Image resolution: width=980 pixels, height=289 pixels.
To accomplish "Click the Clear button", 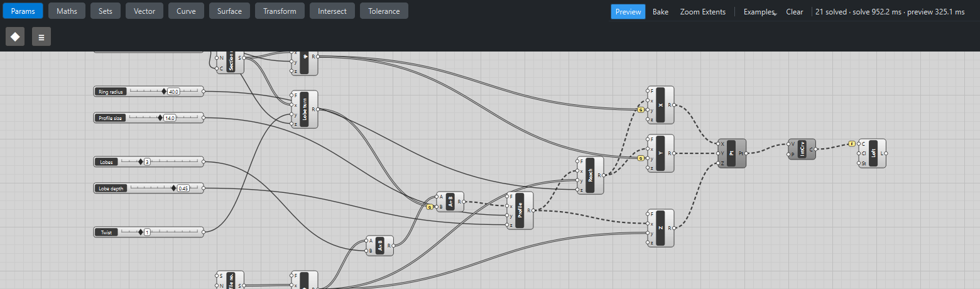I will pos(795,12).
